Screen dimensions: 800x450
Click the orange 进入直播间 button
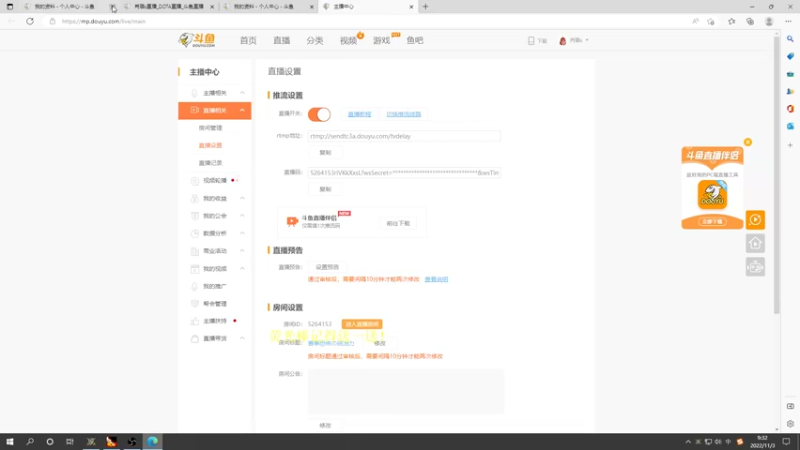click(x=362, y=324)
